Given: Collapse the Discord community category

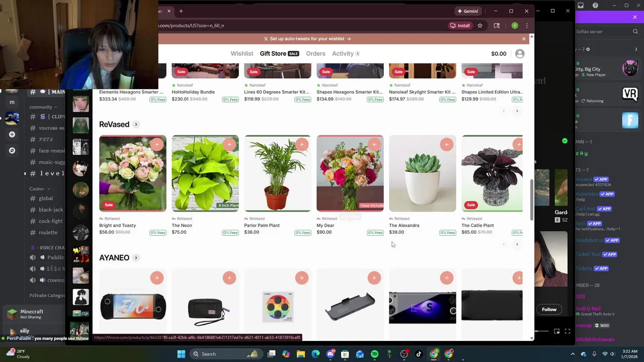Looking at the screenshot, I should pyautogui.click(x=43, y=107).
